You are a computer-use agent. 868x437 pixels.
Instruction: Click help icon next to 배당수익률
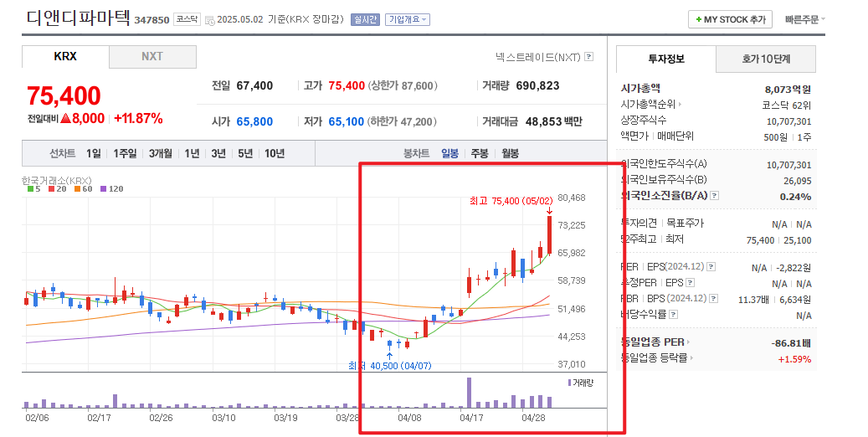[673, 315]
